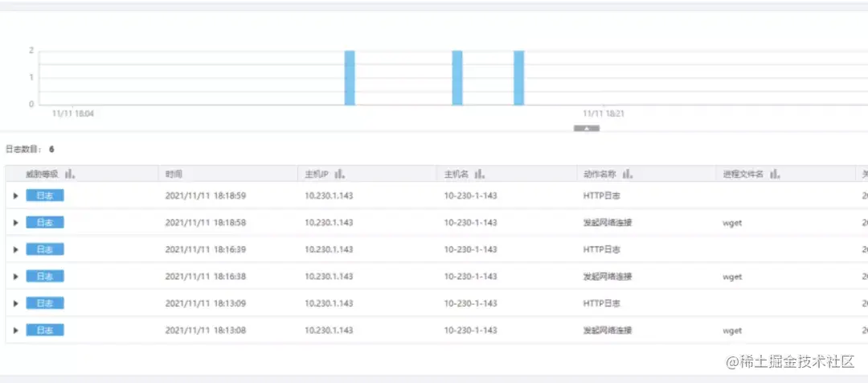The height and width of the screenshot is (383, 868).
Task: Expand the 18:16:38 log row arrow
Action: (x=15, y=277)
